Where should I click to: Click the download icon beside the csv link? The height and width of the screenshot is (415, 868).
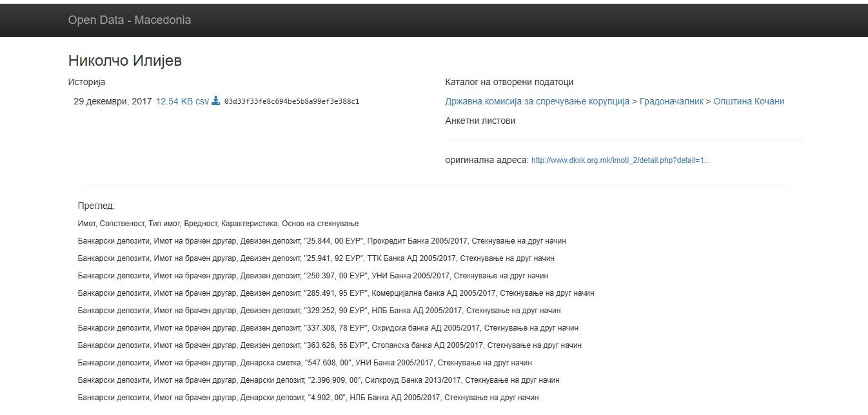tap(216, 101)
